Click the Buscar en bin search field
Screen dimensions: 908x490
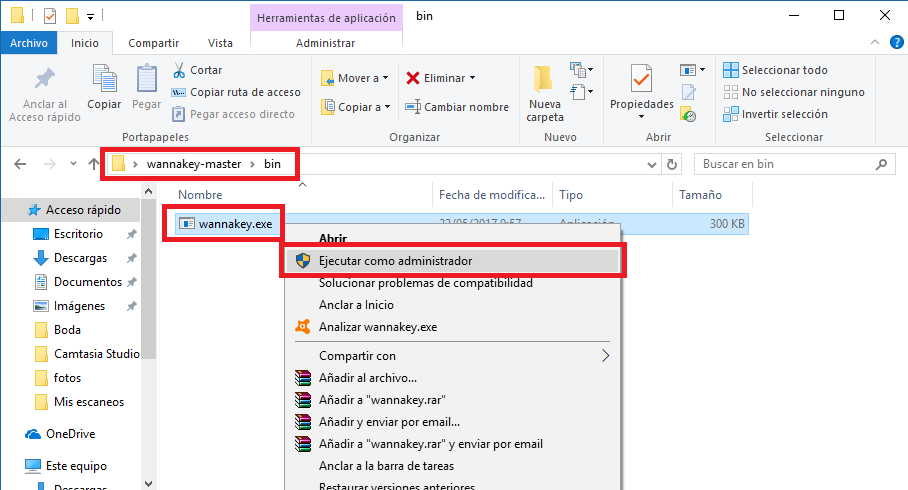point(793,164)
